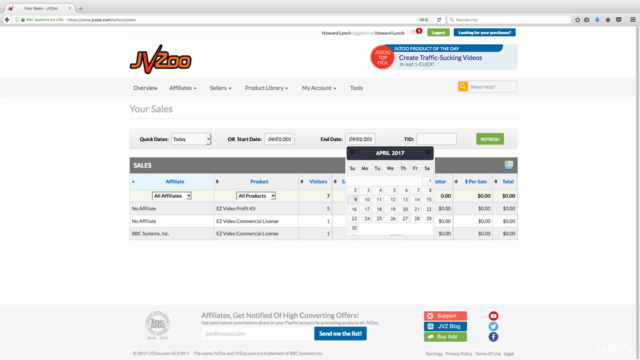Open the Facebook icon link
Image resolution: width=640 pixels, height=360 pixels.
click(493, 337)
